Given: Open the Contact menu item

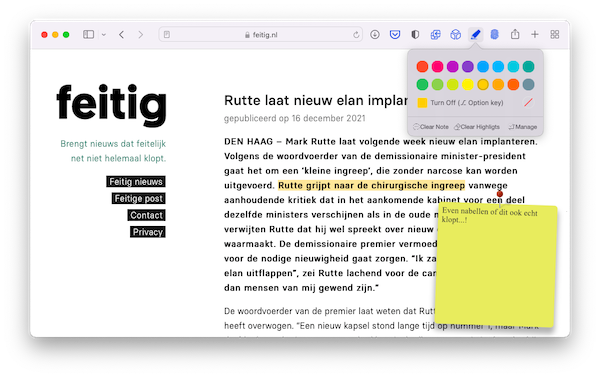Looking at the screenshot, I should [x=147, y=215].
